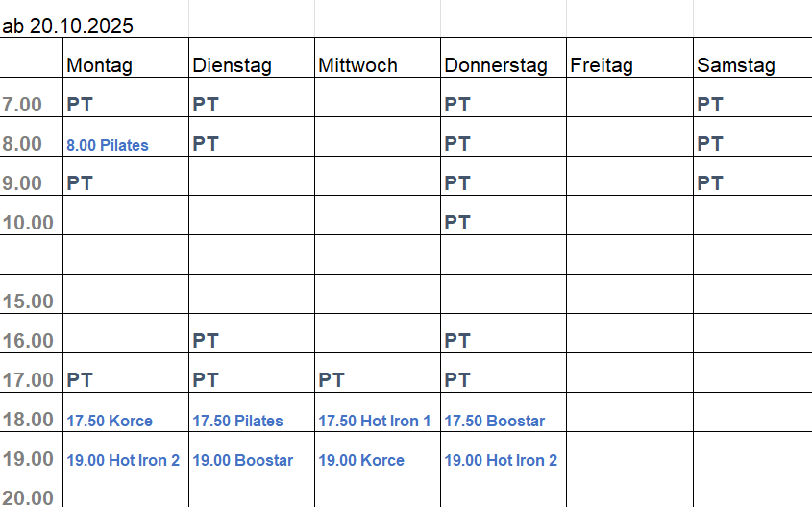Select the Donnerstag header cell
This screenshot has width=812, height=507.
coord(496,65)
